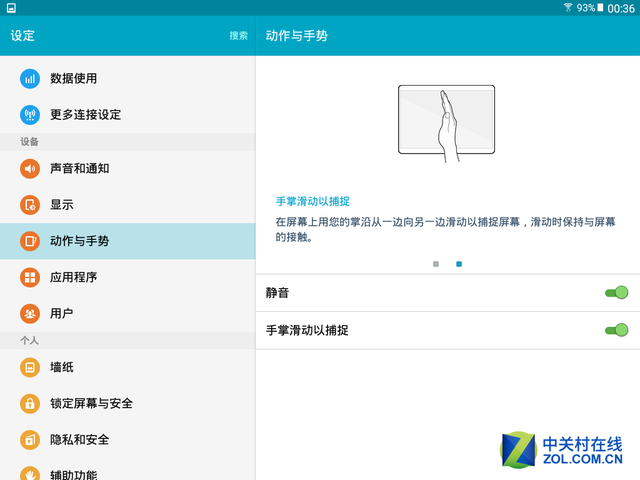The height and width of the screenshot is (480, 640).
Task: Tap the 手掌滑动以捕捉 row label
Action: point(307,330)
